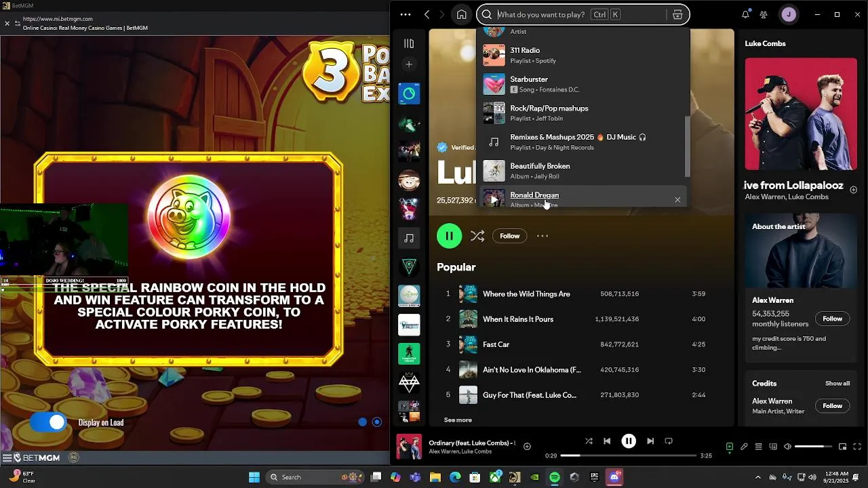868x488 pixels.
Task: Open Spotify Home with the house icon
Action: tap(461, 14)
